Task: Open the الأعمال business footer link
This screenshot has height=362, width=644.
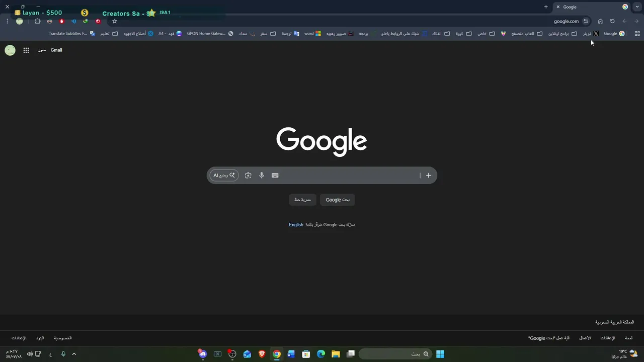Action: click(585, 338)
